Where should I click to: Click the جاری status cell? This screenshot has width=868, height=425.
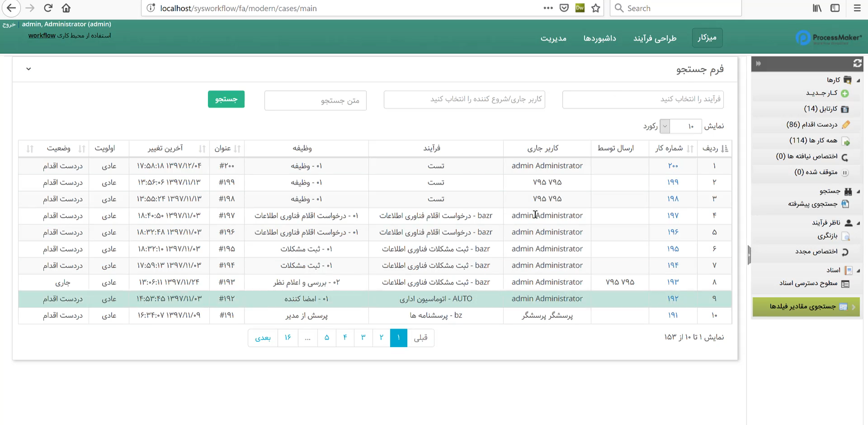point(63,282)
